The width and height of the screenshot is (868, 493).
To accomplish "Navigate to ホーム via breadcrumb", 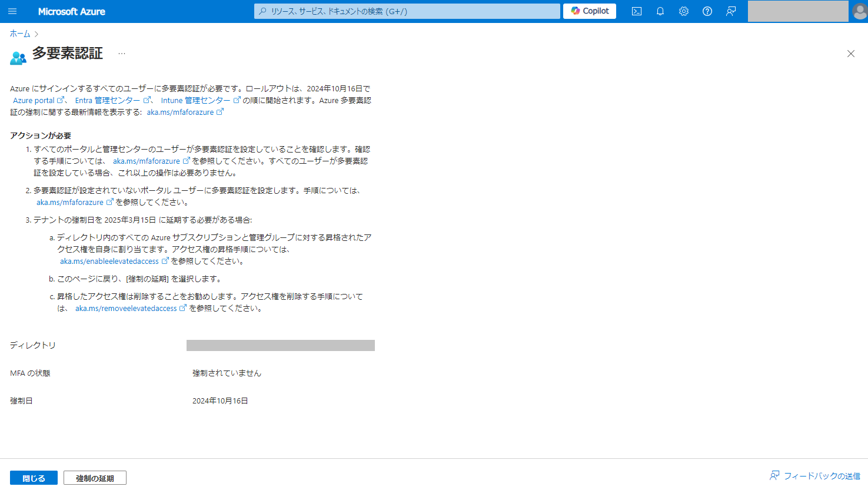I will click(19, 34).
